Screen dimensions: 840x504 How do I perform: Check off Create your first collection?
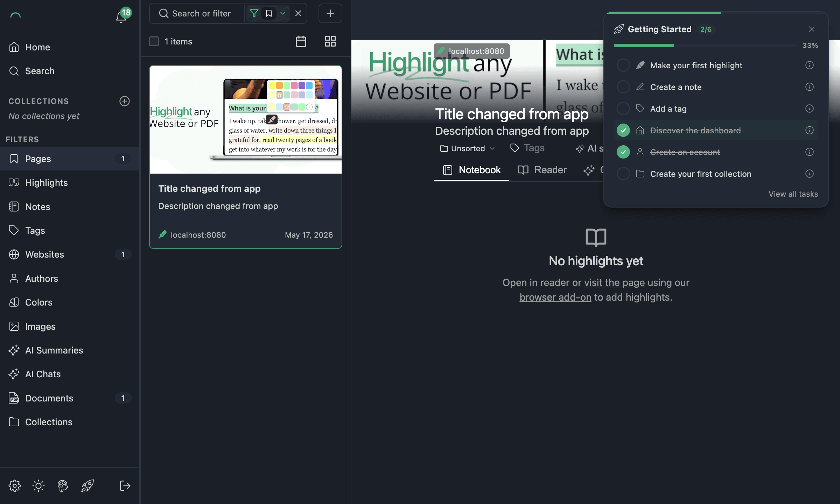coord(623,174)
